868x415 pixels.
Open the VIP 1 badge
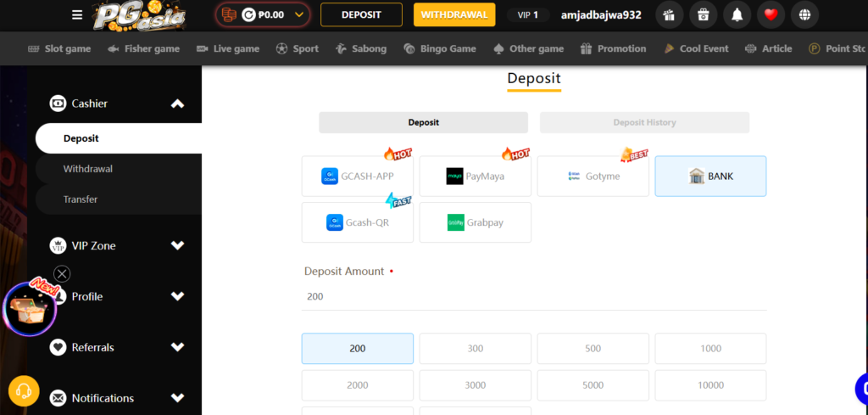527,15
